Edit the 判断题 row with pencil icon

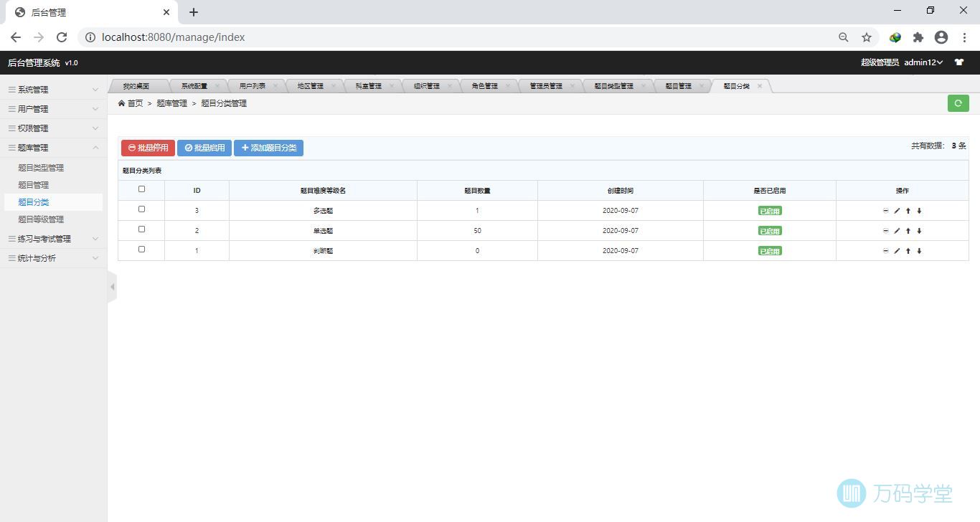(x=897, y=251)
